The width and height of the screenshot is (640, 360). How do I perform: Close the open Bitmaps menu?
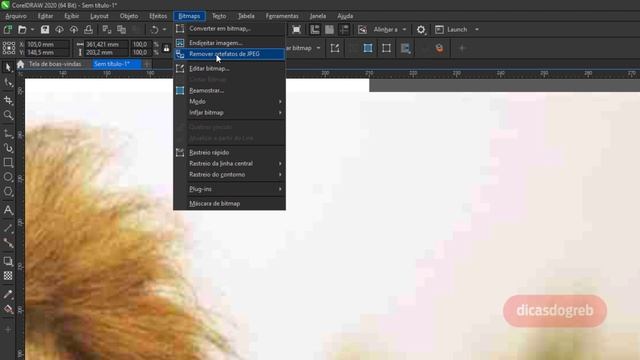click(x=189, y=16)
